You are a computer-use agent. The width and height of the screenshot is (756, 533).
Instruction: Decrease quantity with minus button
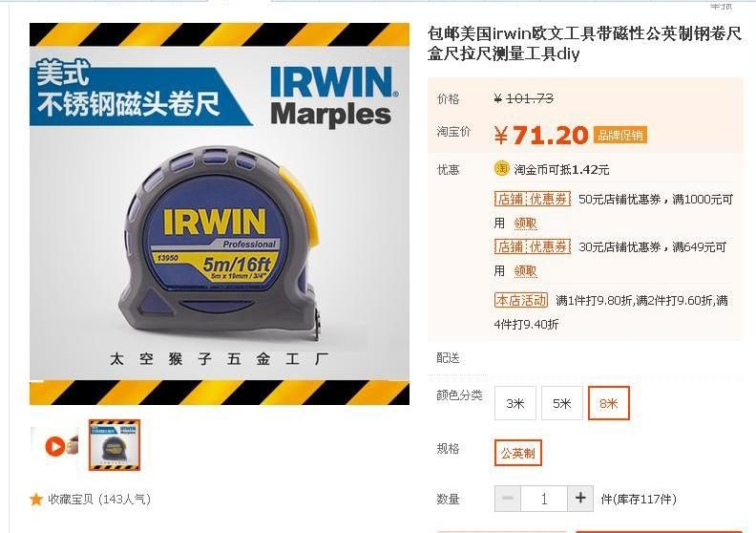pyautogui.click(x=508, y=499)
